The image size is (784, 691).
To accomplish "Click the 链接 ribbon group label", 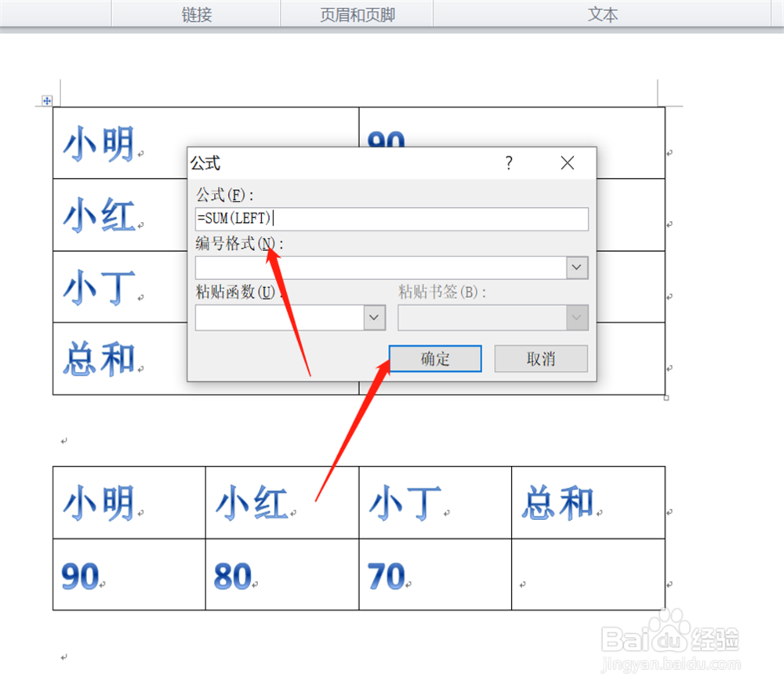I will tap(194, 13).
